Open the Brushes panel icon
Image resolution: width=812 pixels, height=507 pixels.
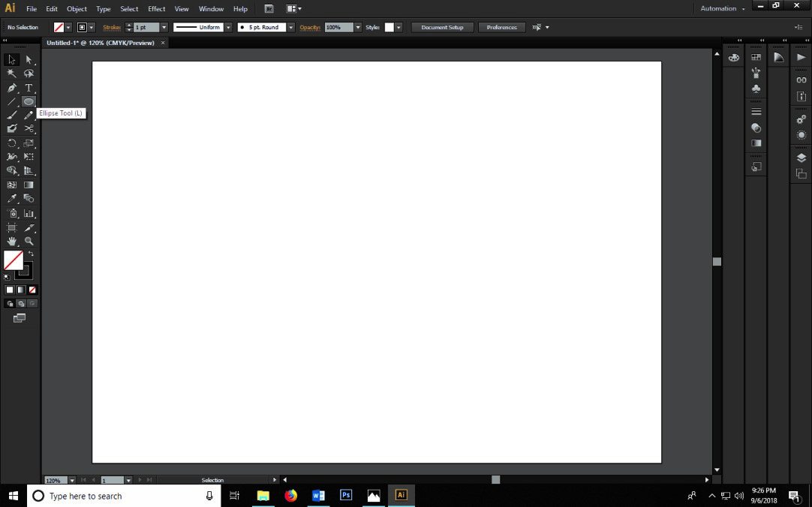pos(756,73)
